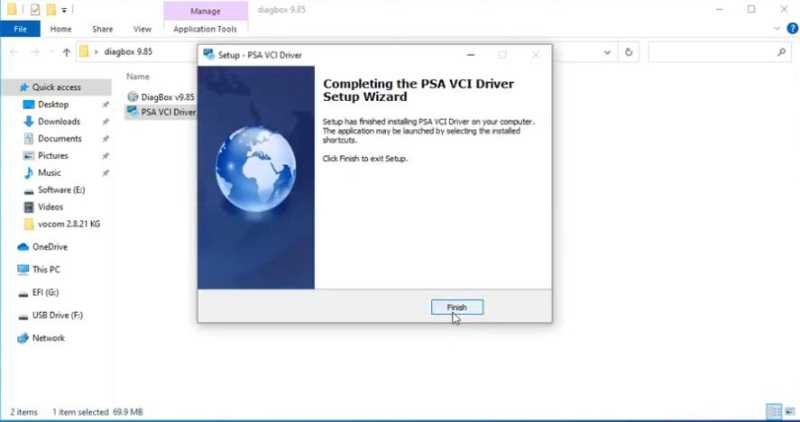Viewport: 800px width, 422px height.
Task: Collapse the ribbon using the chevron
Action: 778,29
